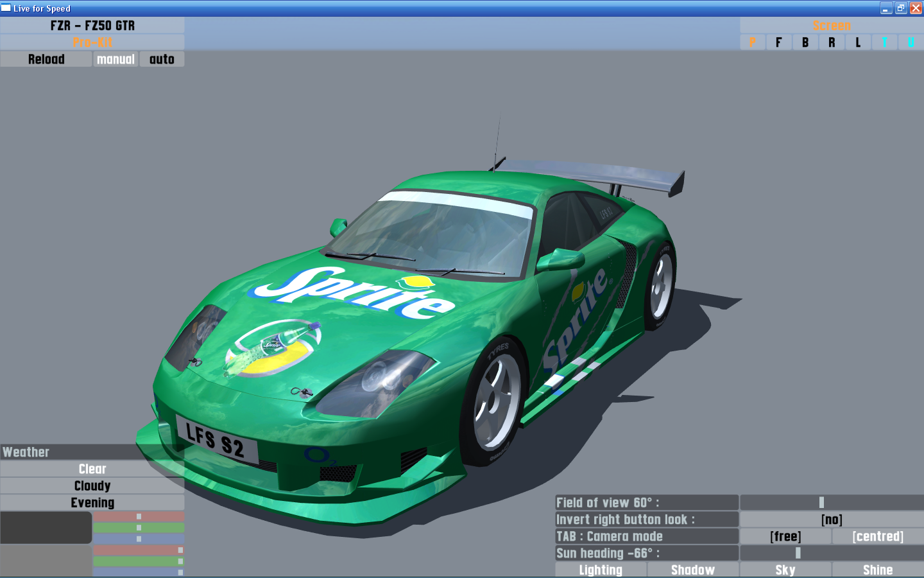
Task: Select the F view button
Action: (779, 42)
